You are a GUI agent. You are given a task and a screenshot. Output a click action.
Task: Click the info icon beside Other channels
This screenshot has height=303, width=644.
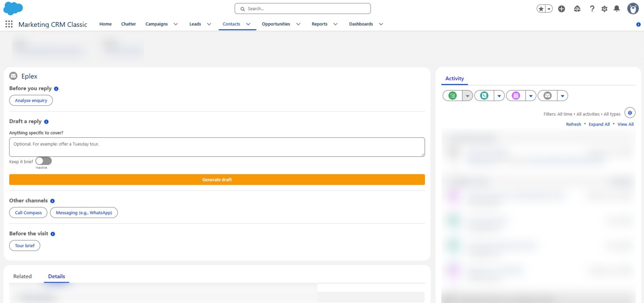(52, 201)
